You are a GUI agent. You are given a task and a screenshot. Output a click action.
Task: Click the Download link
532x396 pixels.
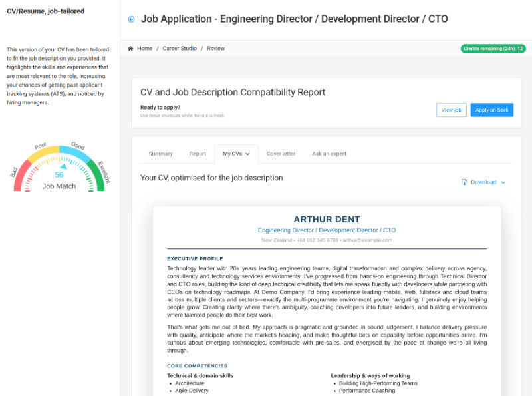coord(483,182)
